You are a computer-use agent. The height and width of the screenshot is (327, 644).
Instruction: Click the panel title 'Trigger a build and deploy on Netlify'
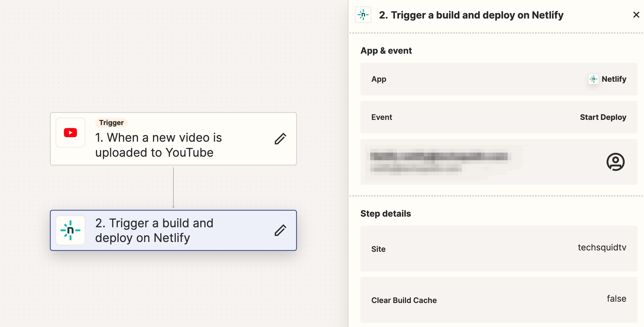coord(471,15)
